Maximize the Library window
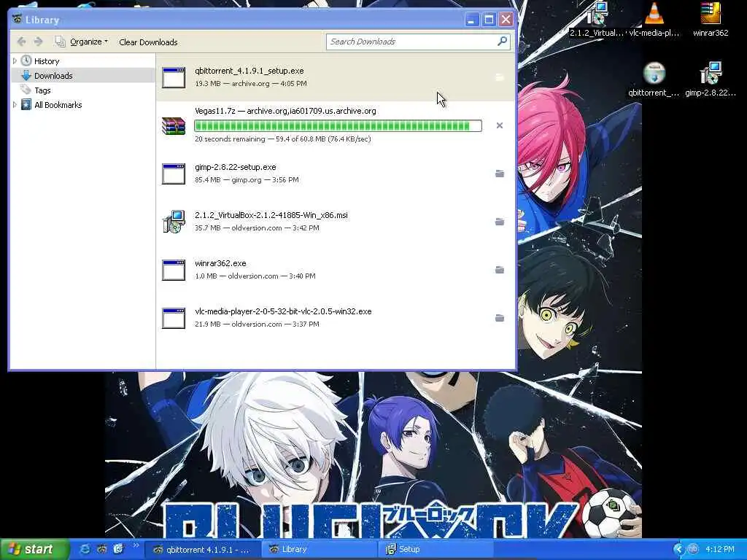 489,20
